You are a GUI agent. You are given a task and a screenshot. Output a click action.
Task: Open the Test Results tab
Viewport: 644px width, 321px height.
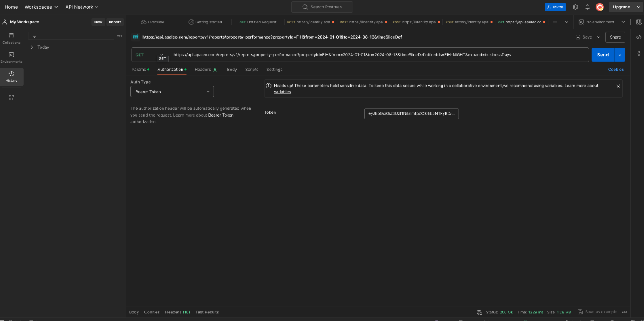coord(207,312)
